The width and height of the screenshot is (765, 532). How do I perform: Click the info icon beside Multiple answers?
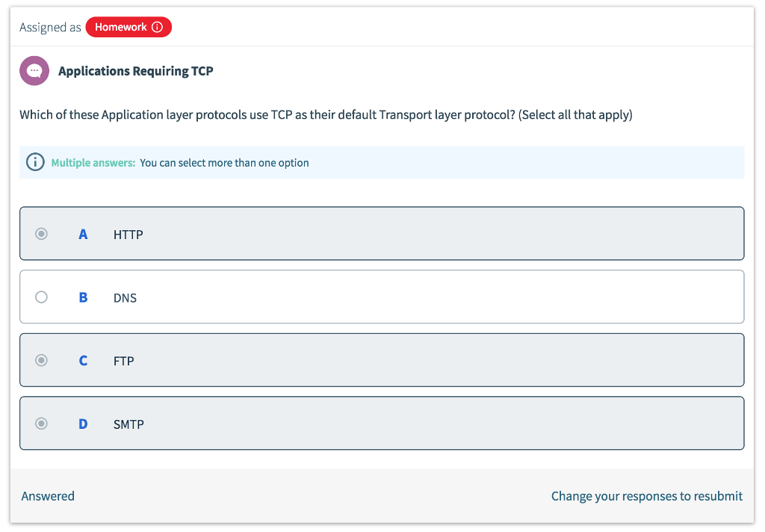(x=35, y=162)
